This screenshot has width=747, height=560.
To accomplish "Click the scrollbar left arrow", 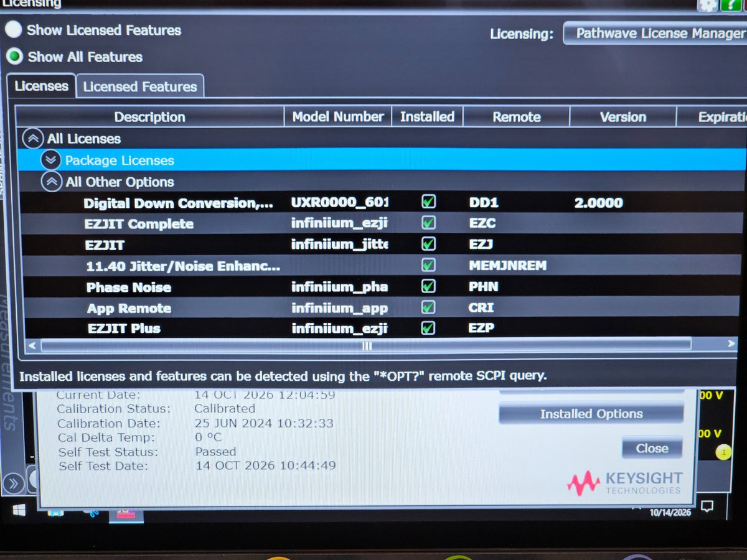I will [32, 345].
